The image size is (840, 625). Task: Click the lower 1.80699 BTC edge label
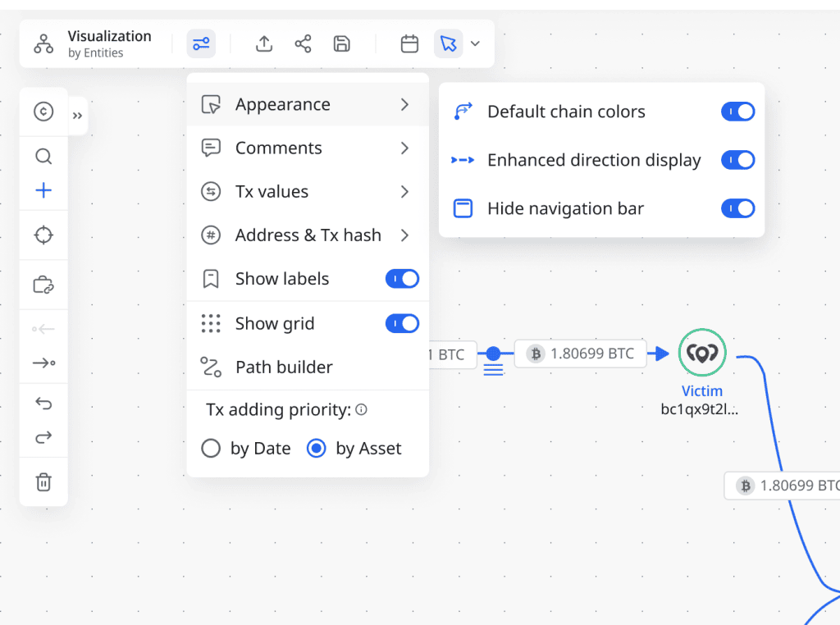point(782,486)
